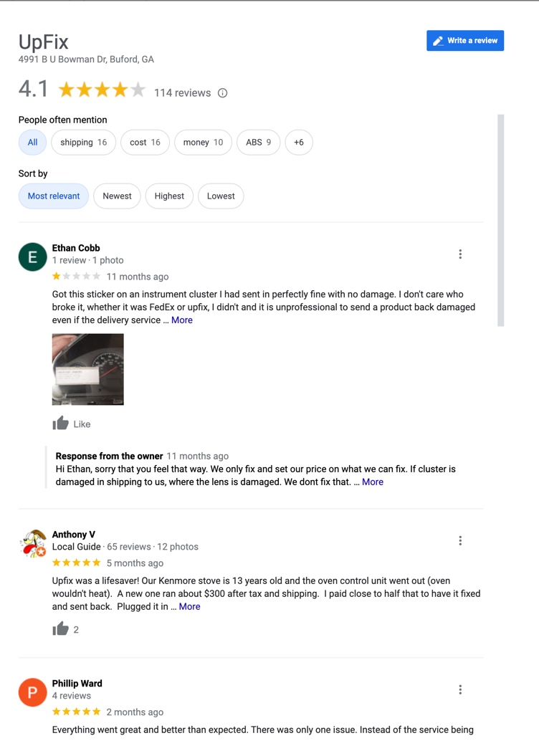This screenshot has width=539, height=756.
Task: Open Phillip Ward's orange profile avatar
Action: [32, 693]
